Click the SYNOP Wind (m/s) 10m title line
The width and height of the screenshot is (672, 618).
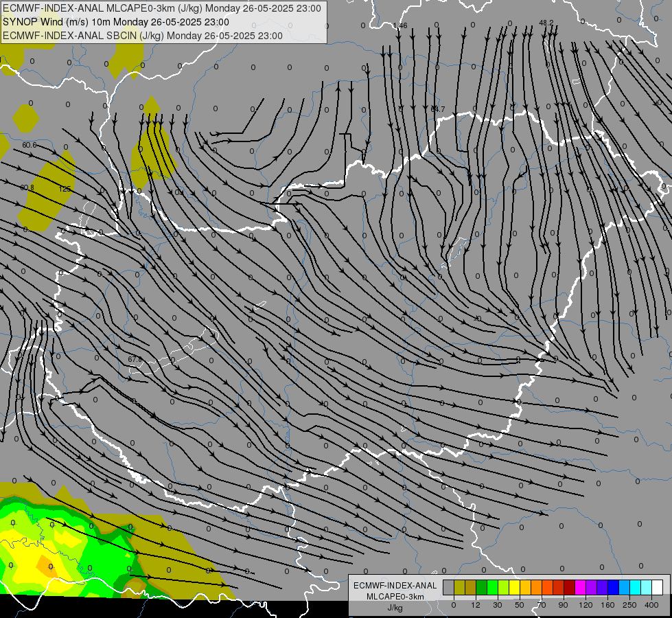coord(116,22)
